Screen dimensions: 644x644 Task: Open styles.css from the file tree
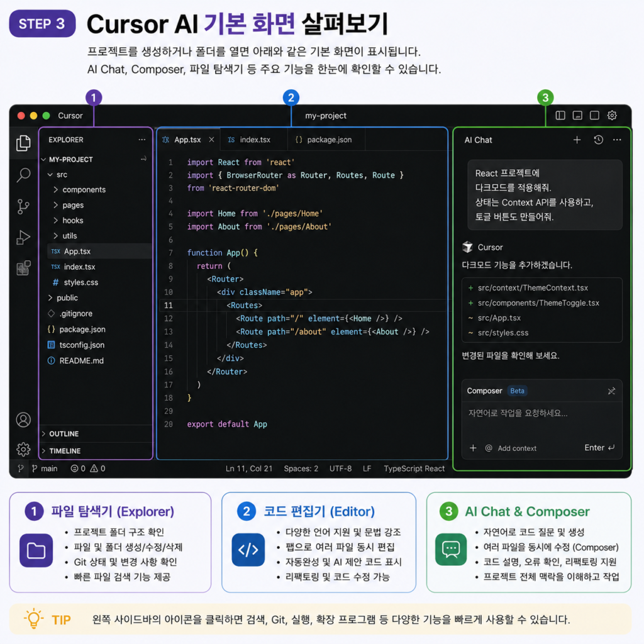pos(80,282)
